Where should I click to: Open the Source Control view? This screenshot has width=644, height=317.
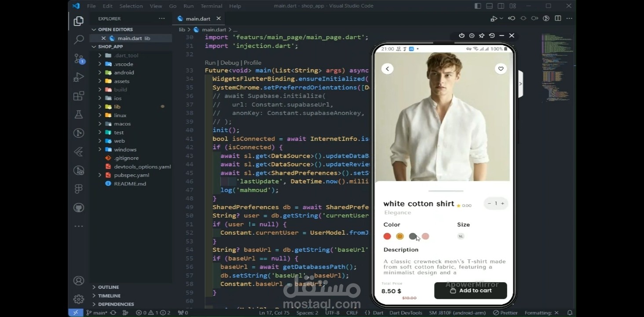[x=79, y=59]
